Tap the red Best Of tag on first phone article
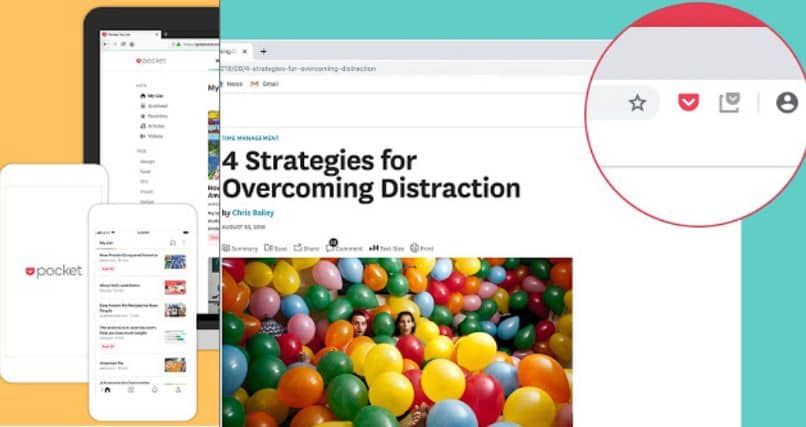This screenshot has width=806, height=427. 107,269
